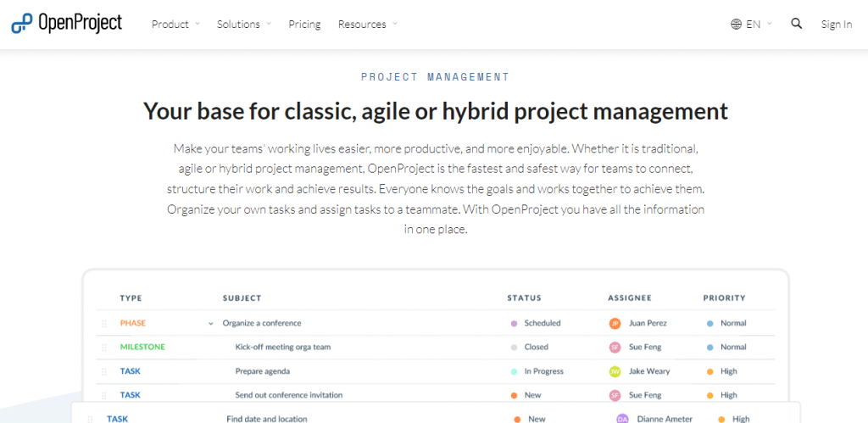Click the Scheduled status text
The height and width of the screenshot is (423, 868).
(x=542, y=323)
